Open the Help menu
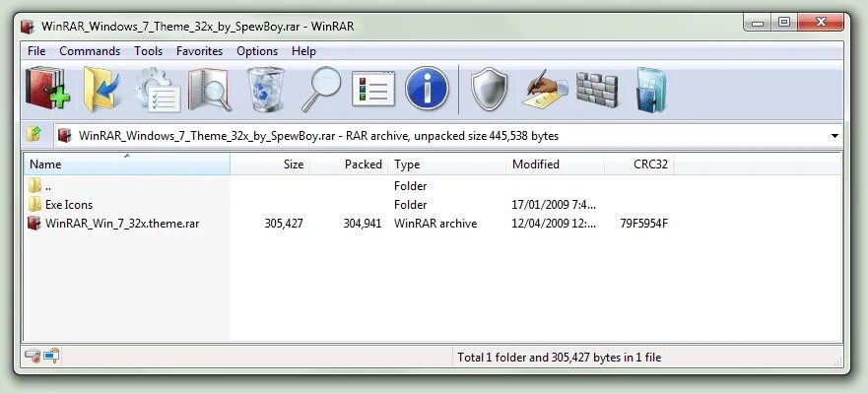 (303, 51)
